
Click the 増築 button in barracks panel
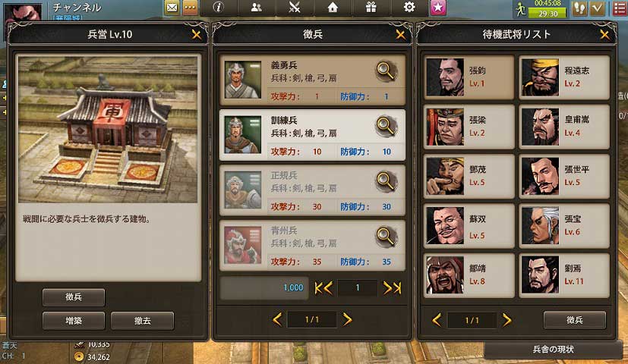click(x=74, y=321)
